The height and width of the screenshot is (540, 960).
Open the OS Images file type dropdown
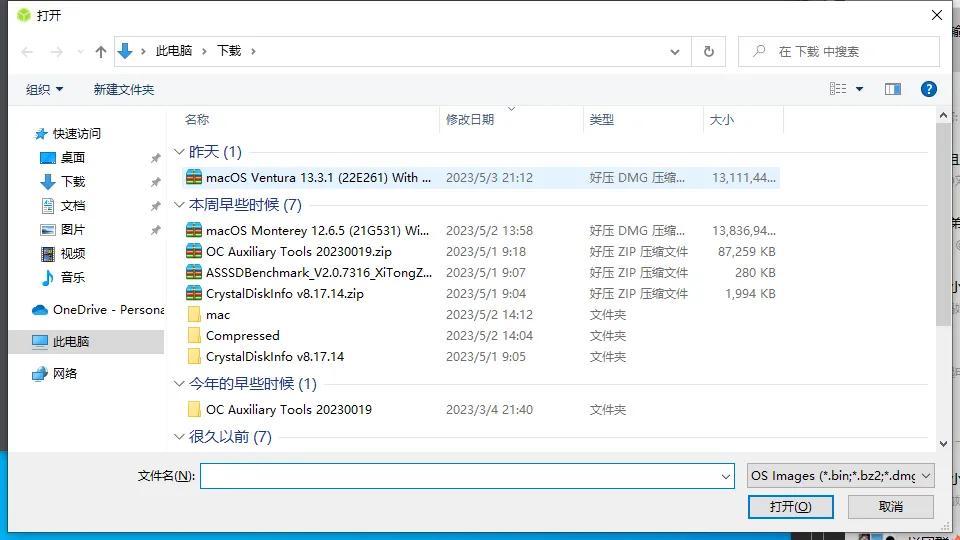click(x=841, y=476)
